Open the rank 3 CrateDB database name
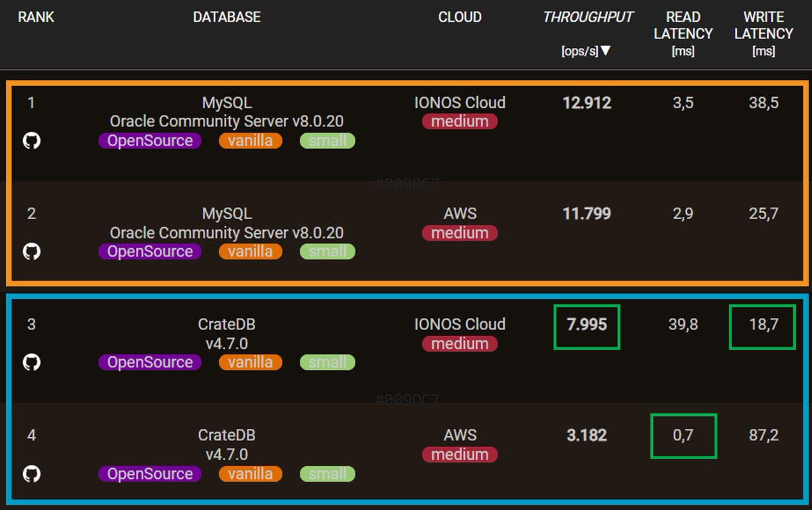This screenshot has width=812, height=510. pyautogui.click(x=227, y=325)
